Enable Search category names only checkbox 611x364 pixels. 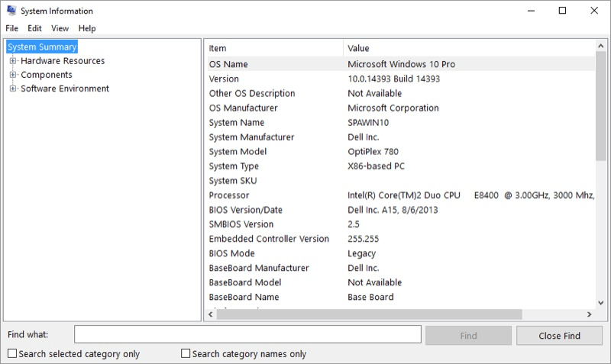(186, 353)
